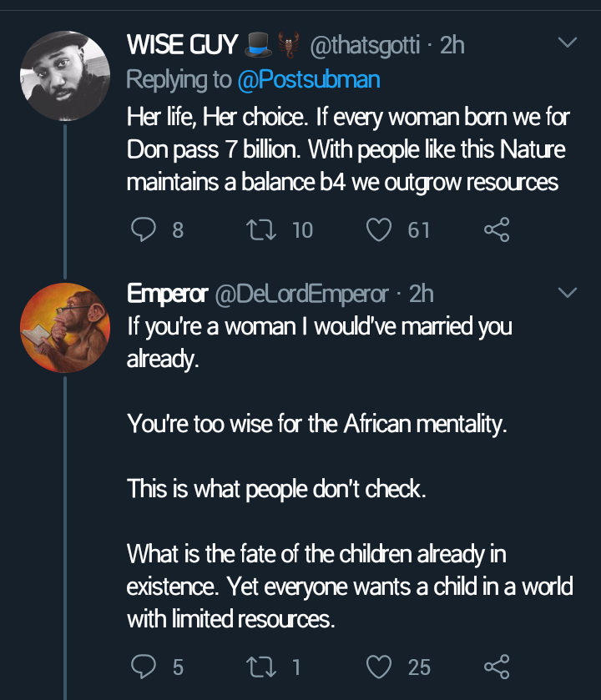Share Emperor's tweet

click(497, 666)
